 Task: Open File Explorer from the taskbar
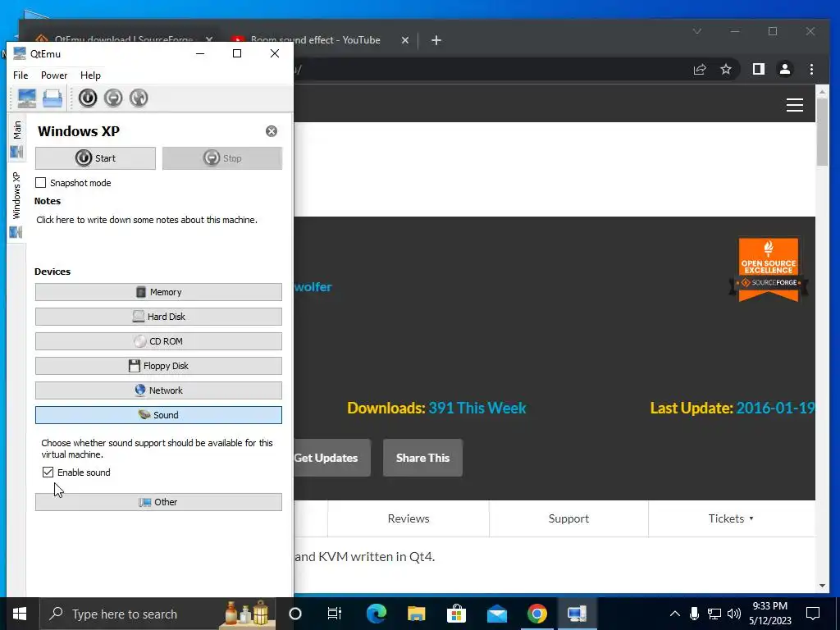(416, 614)
